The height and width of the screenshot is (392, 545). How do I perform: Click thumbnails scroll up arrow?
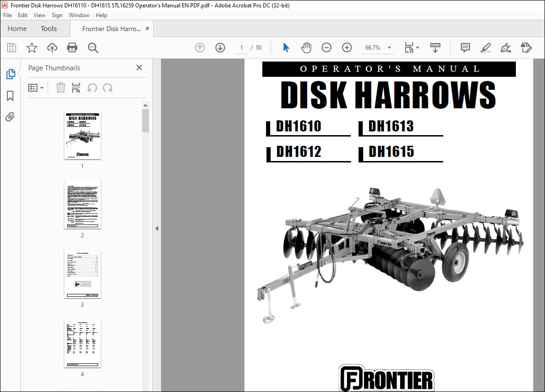(x=145, y=106)
